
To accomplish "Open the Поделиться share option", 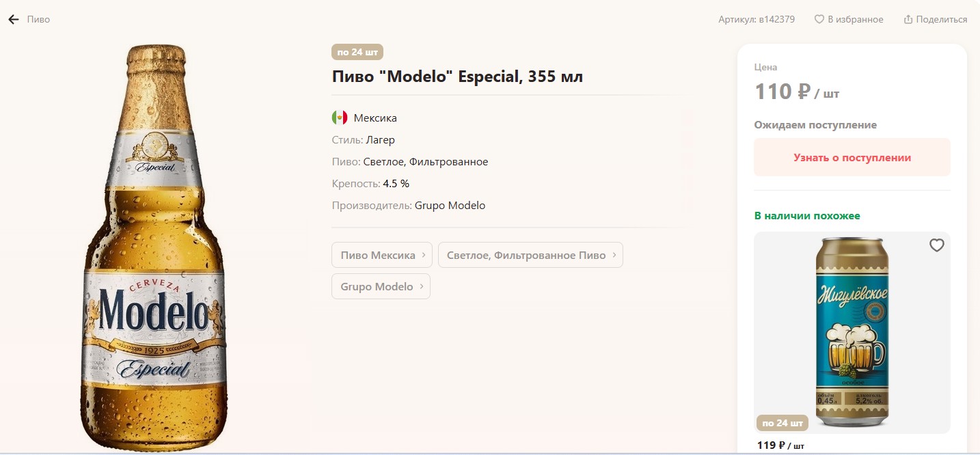I will click(x=942, y=19).
